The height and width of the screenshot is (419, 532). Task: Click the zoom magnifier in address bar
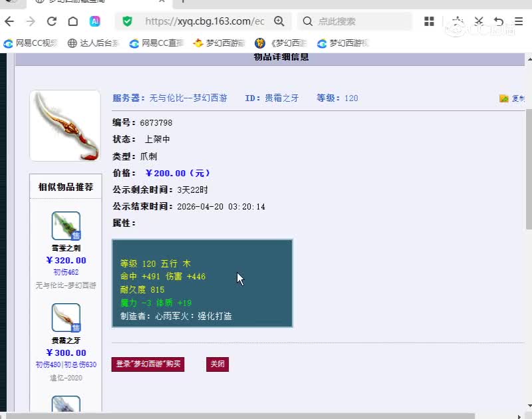279,21
